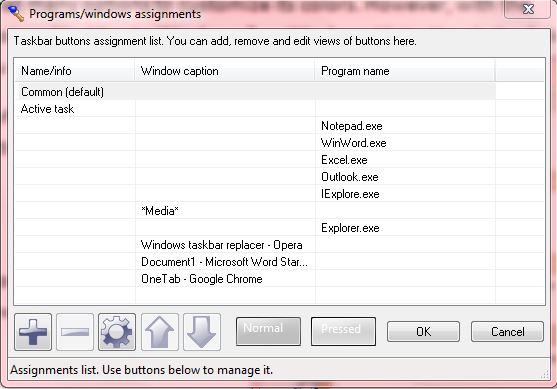Select the Active task row
557x389 pixels.
click(x=255, y=109)
